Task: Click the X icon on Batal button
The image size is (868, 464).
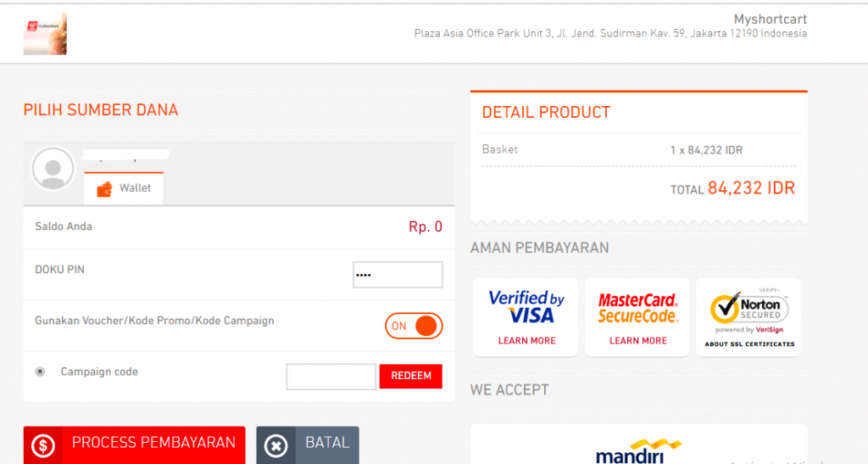Action: coord(276,445)
